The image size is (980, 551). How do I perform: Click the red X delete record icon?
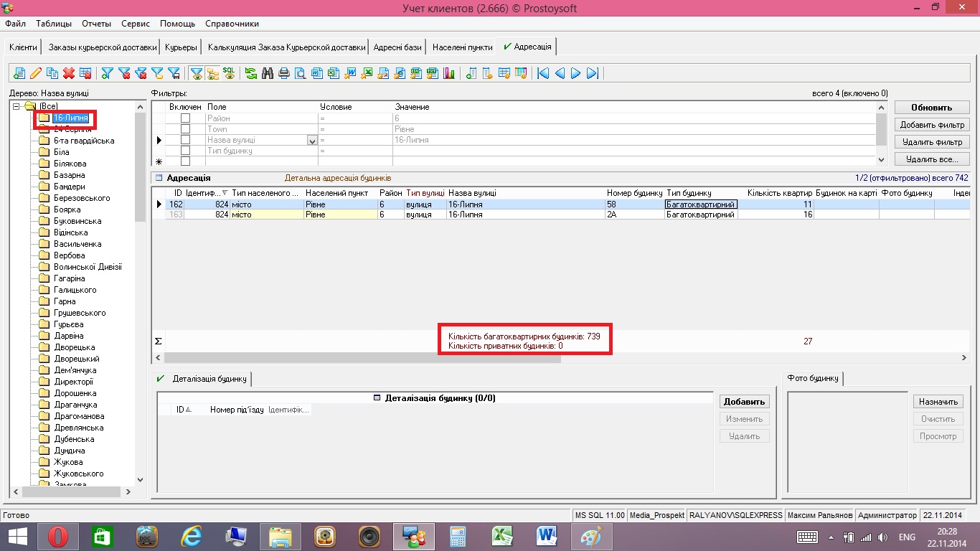(x=69, y=72)
